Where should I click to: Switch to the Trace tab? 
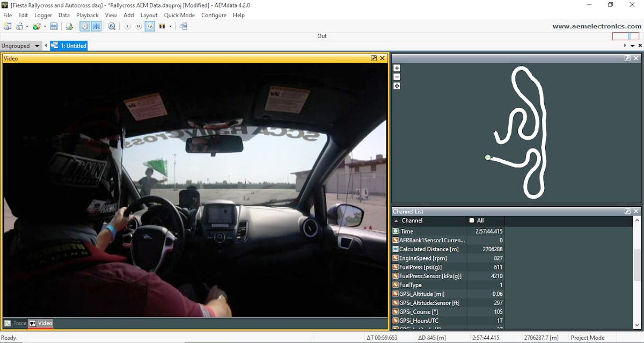point(16,323)
